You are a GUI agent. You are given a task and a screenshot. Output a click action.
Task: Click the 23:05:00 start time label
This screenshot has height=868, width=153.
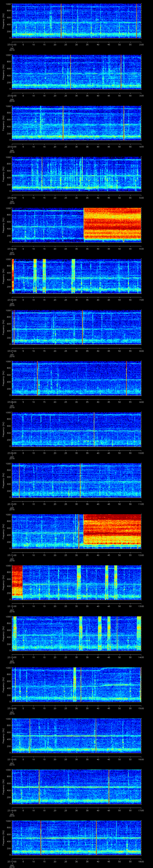[12, 249]
